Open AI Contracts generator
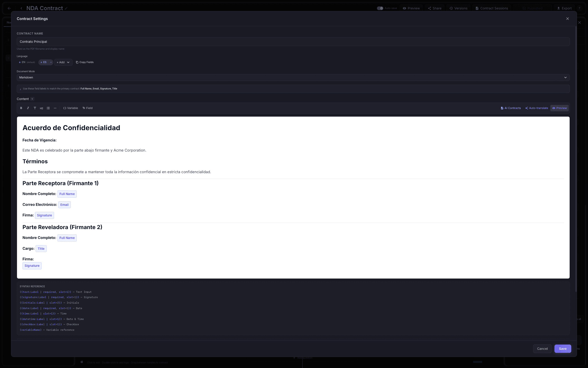This screenshot has height=368, width=588. point(511,108)
